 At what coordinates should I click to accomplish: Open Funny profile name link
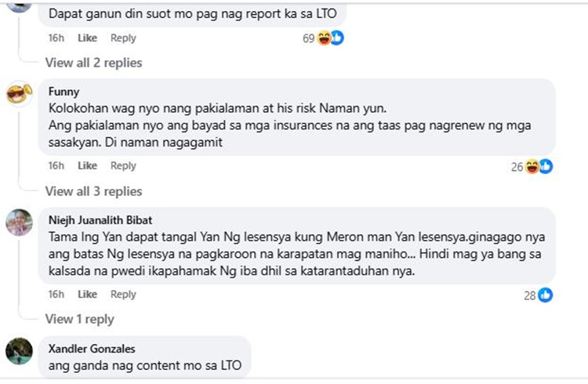tap(64, 91)
